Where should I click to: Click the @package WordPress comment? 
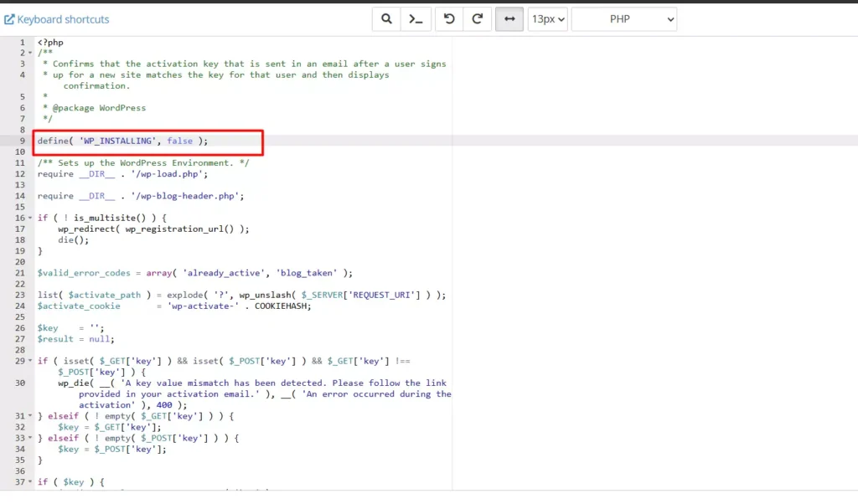(99, 108)
